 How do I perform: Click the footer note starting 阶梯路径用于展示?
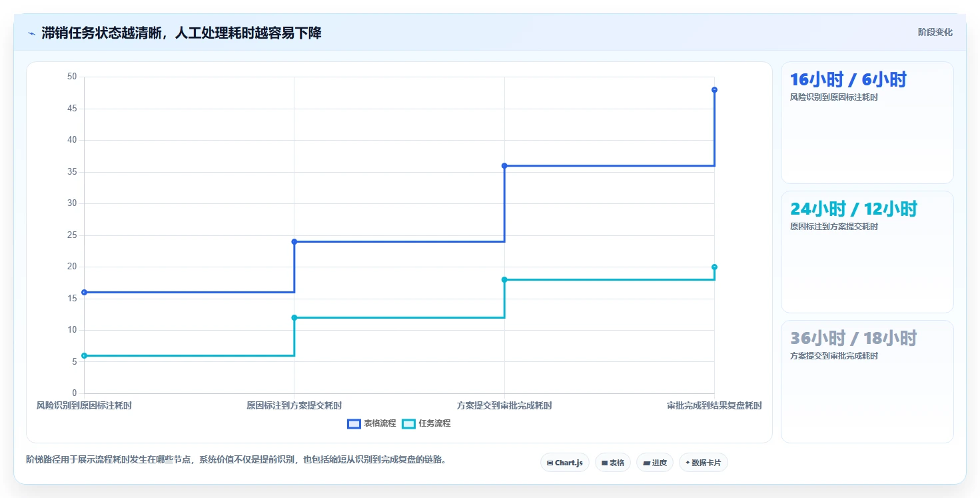pyautogui.click(x=236, y=459)
